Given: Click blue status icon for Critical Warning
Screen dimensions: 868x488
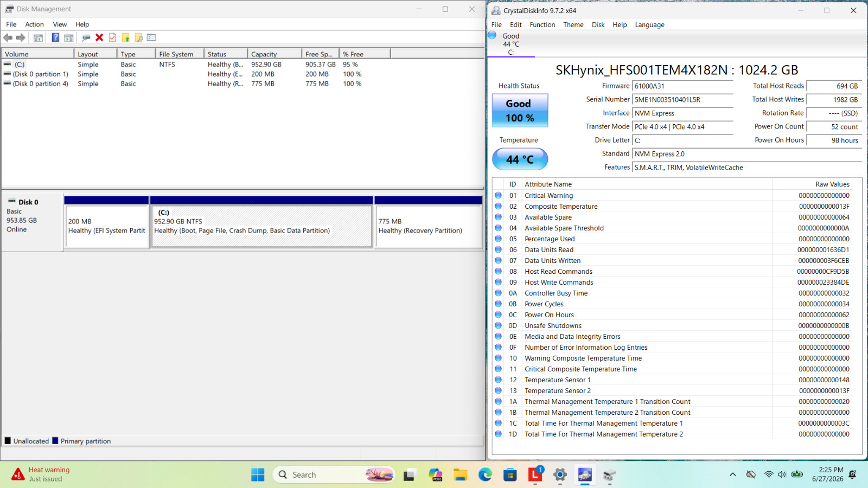Looking at the screenshot, I should 498,195.
